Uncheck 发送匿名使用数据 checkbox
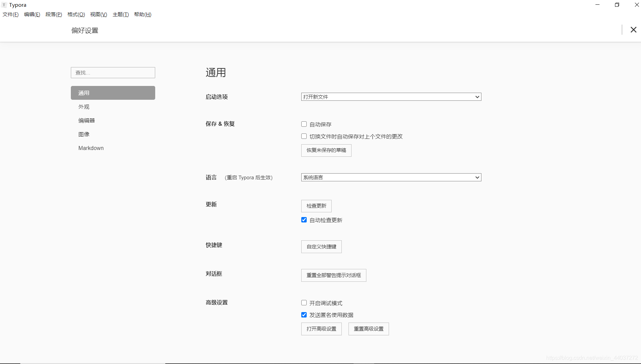 click(x=304, y=315)
